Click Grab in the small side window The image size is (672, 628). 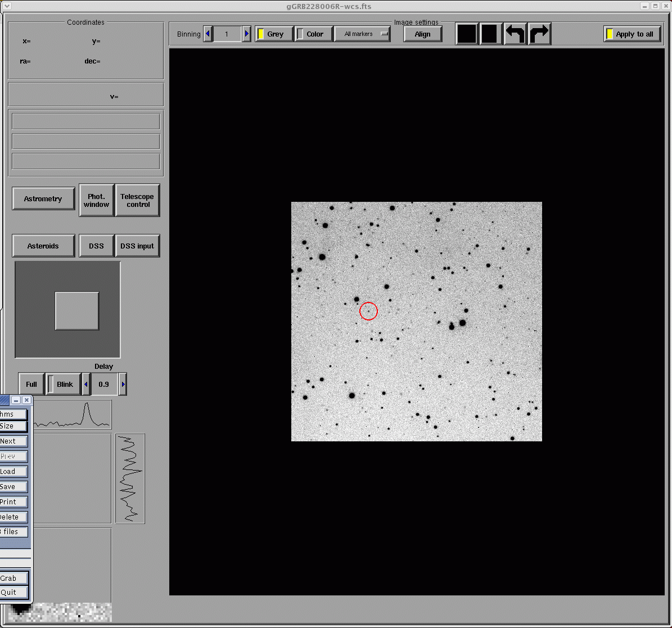click(14, 579)
